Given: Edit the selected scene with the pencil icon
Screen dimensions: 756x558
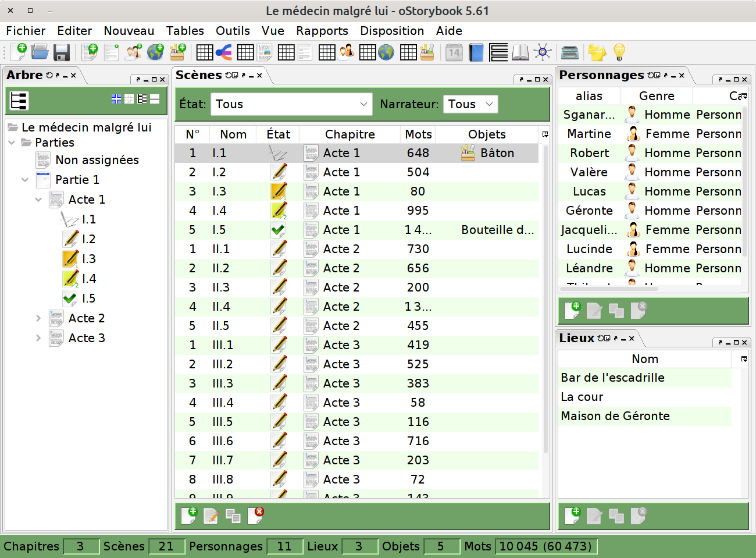Looking at the screenshot, I should [x=211, y=516].
